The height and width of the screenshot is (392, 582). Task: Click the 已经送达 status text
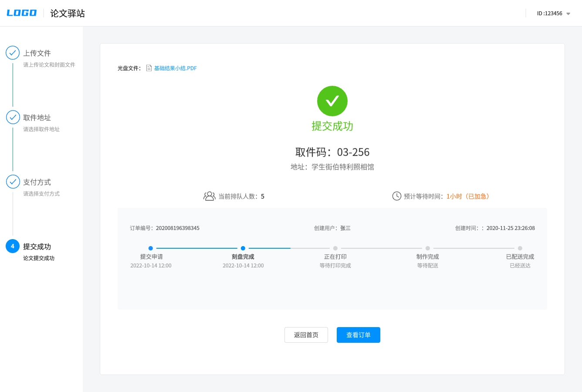520,266
